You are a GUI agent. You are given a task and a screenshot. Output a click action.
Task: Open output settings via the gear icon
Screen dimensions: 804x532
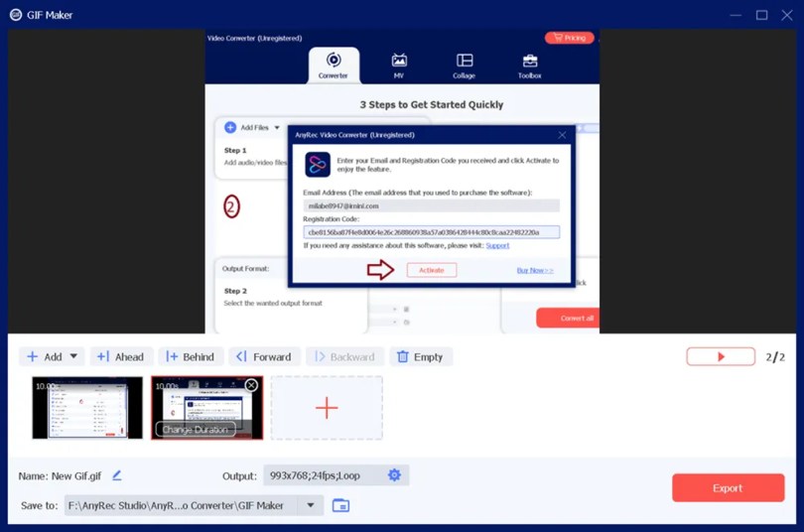(x=394, y=475)
